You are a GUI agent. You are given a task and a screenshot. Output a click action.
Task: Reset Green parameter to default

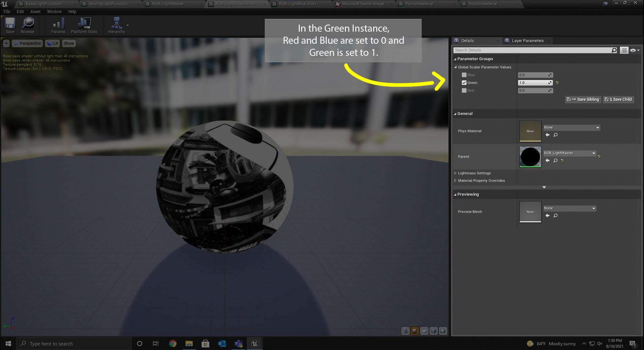tap(557, 83)
